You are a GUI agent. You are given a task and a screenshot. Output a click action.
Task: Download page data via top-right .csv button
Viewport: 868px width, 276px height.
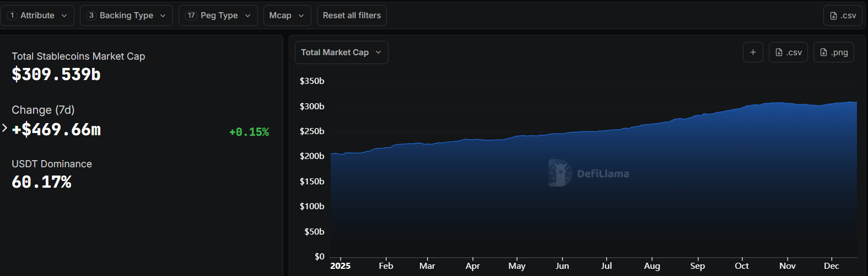click(x=842, y=15)
